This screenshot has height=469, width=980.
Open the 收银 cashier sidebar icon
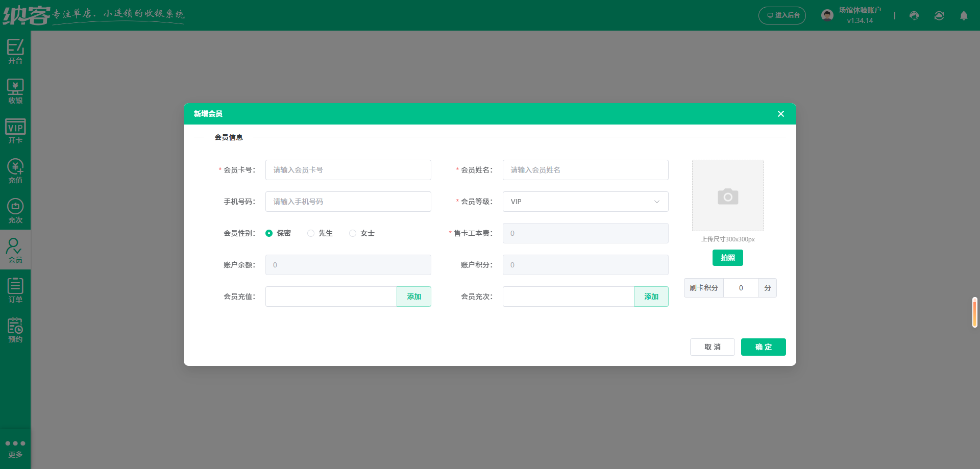tap(15, 90)
